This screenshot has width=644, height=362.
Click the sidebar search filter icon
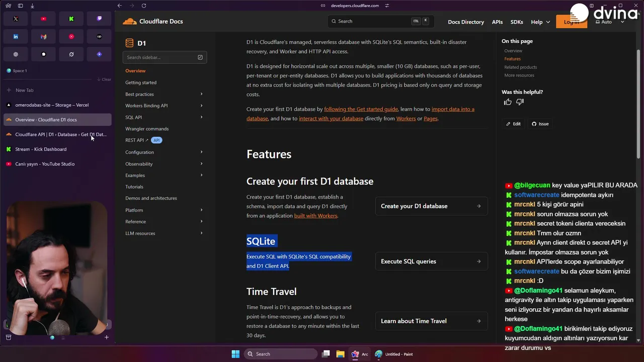click(200, 57)
